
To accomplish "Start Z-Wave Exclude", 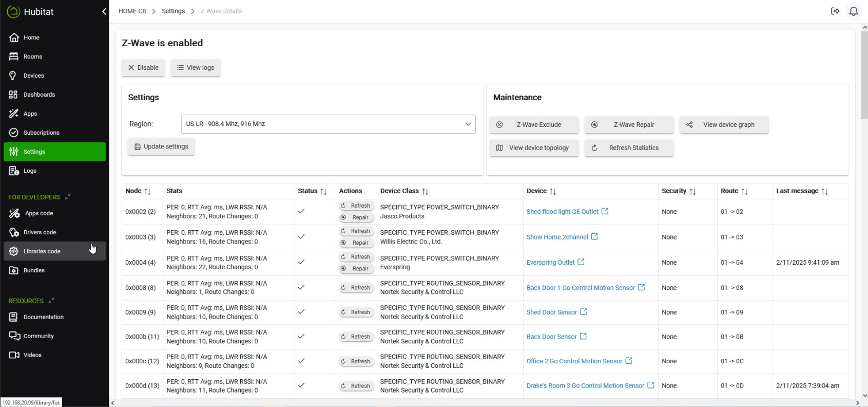I will tap(534, 125).
